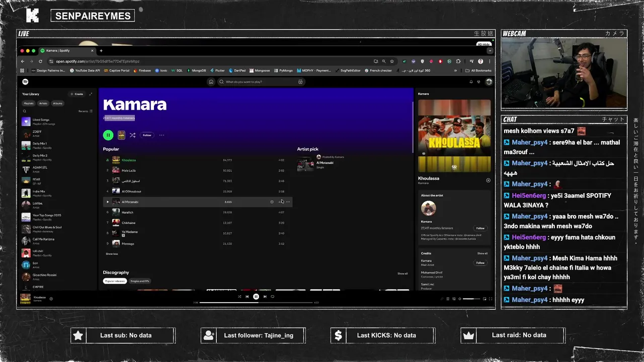
Task: Open the Liked Songs playlist
Action: (58, 122)
